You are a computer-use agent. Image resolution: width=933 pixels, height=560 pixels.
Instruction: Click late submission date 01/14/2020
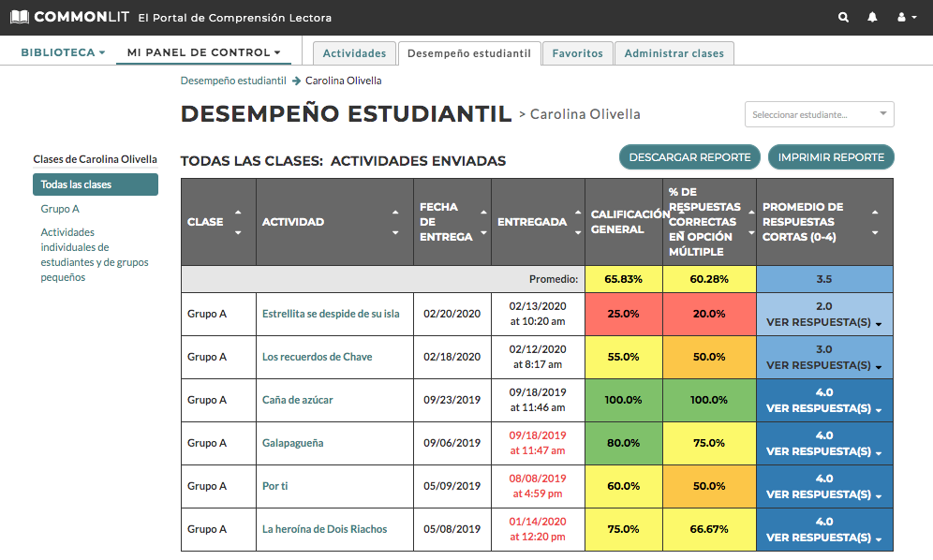[x=538, y=529]
